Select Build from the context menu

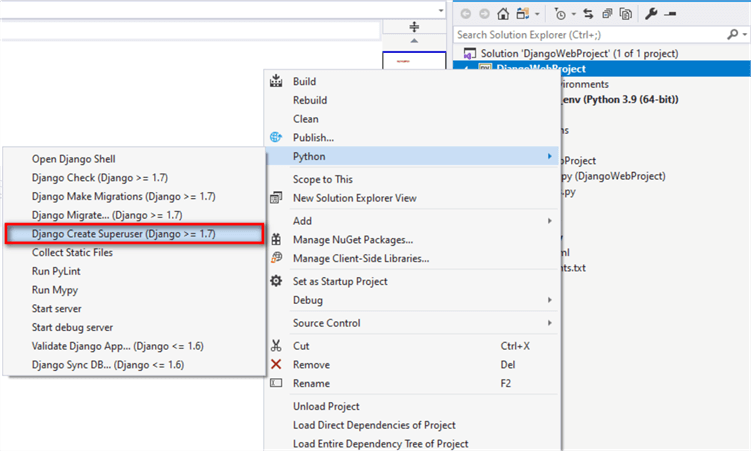coord(304,81)
